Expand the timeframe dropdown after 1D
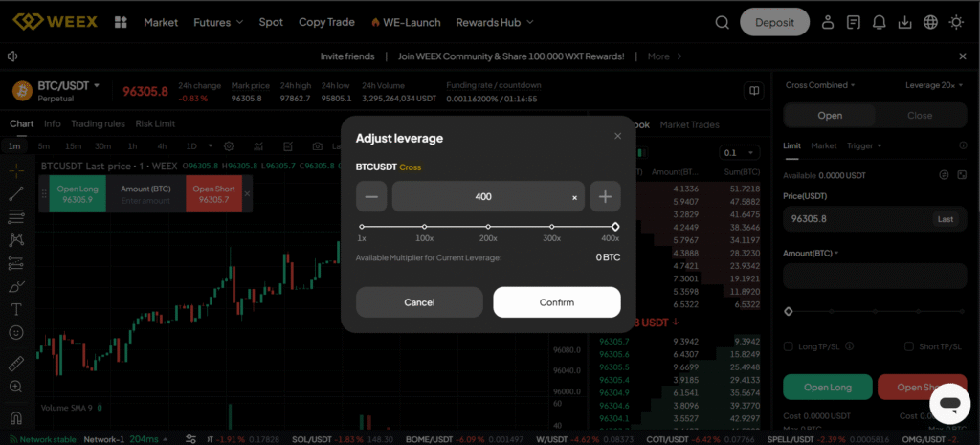Screen dimensions: 980x445 (x=211, y=145)
